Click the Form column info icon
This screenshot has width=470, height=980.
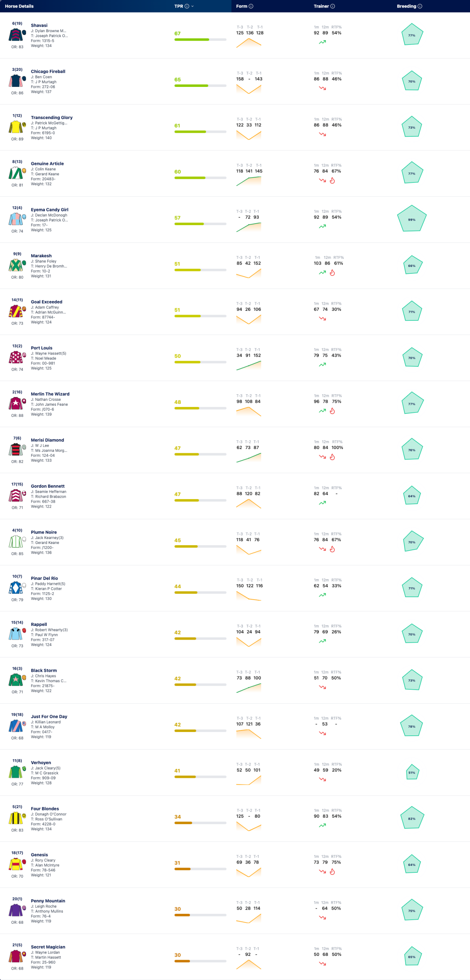[251, 6]
